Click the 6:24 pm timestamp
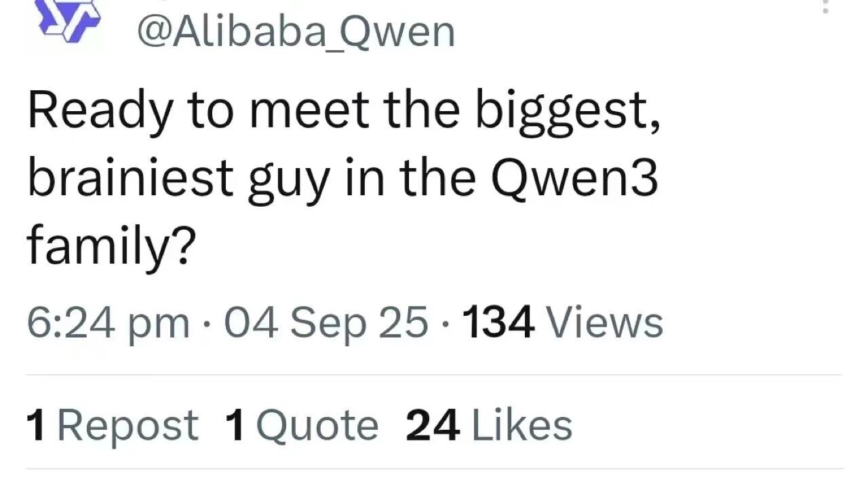868x488 pixels. [x=108, y=323]
